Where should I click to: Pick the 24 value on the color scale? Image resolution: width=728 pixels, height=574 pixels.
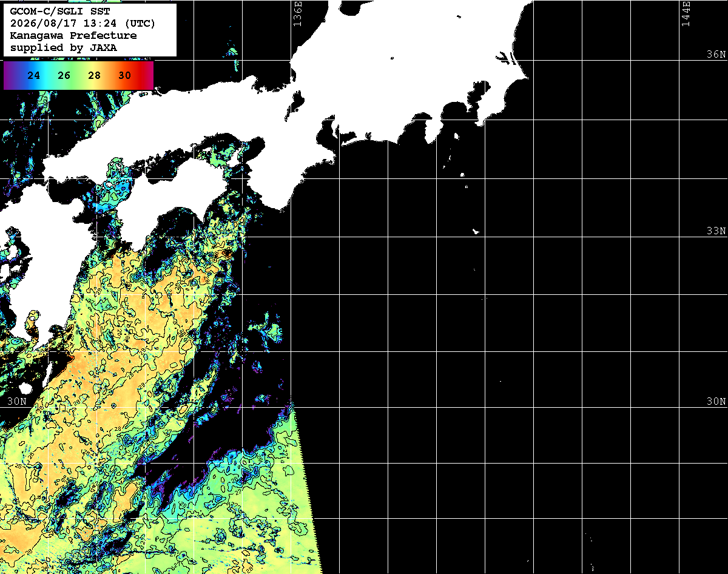click(x=34, y=76)
